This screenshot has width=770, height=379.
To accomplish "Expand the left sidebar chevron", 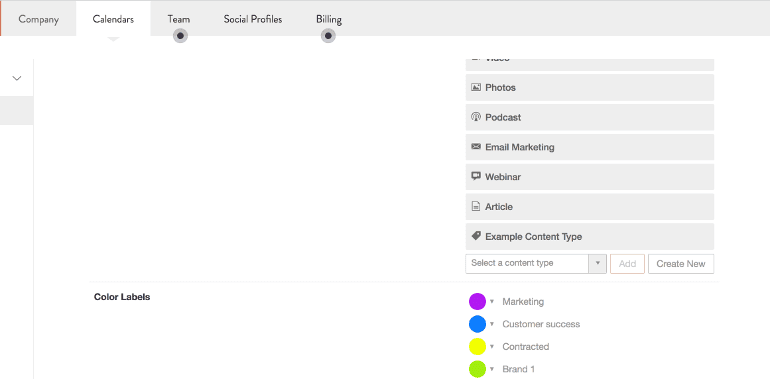I will (17, 78).
